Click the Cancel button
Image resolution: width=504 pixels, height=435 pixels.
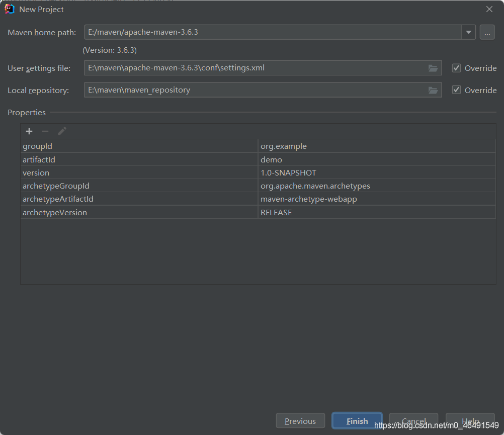pos(413,421)
